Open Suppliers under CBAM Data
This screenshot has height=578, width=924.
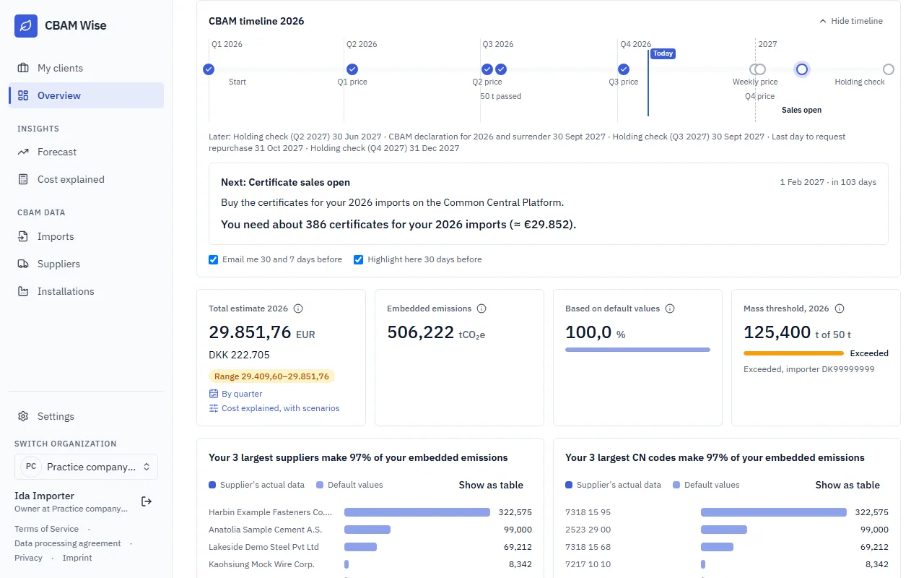coord(87,264)
